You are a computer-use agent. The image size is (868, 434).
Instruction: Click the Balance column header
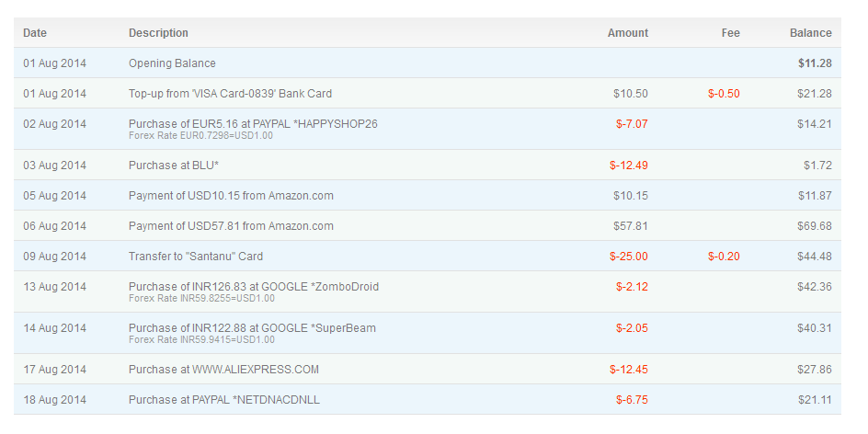tap(810, 33)
